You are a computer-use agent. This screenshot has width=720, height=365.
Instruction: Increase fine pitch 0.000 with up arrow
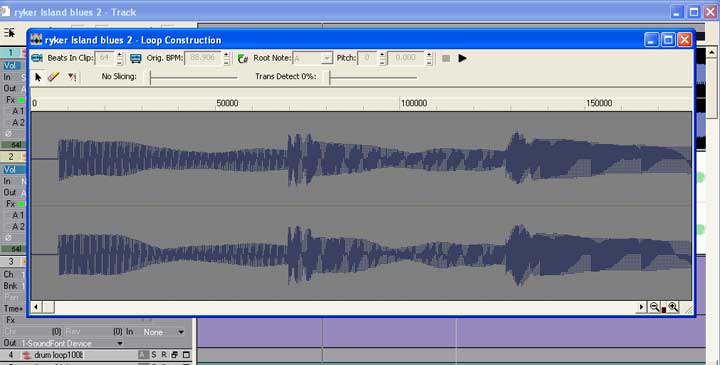pos(429,55)
